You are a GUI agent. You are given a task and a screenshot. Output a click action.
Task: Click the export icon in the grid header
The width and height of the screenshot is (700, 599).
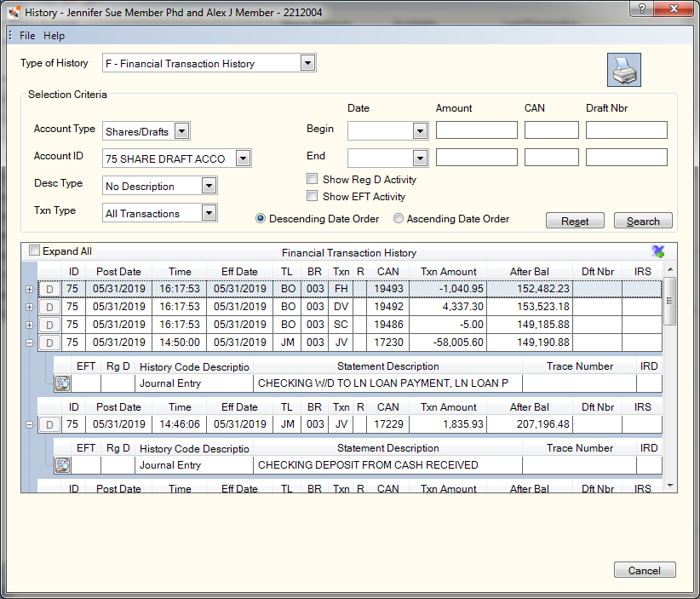[658, 251]
